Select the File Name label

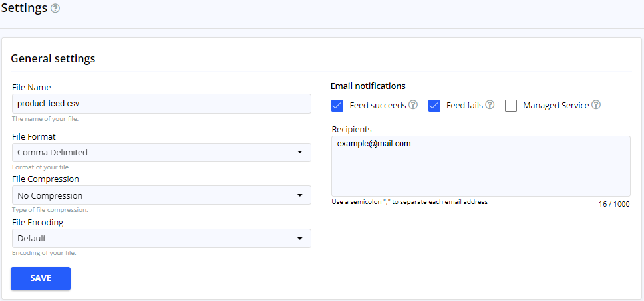click(32, 87)
